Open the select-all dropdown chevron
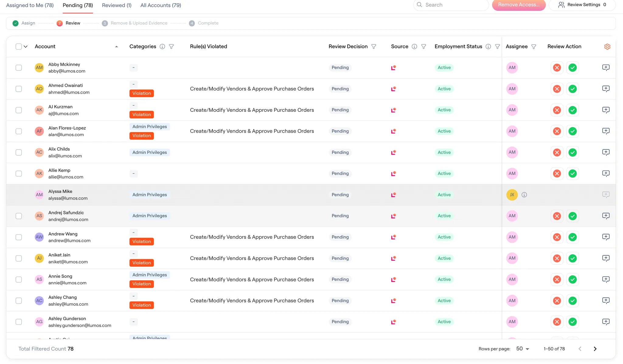Screen dimensions: 623x364 click(26, 46)
